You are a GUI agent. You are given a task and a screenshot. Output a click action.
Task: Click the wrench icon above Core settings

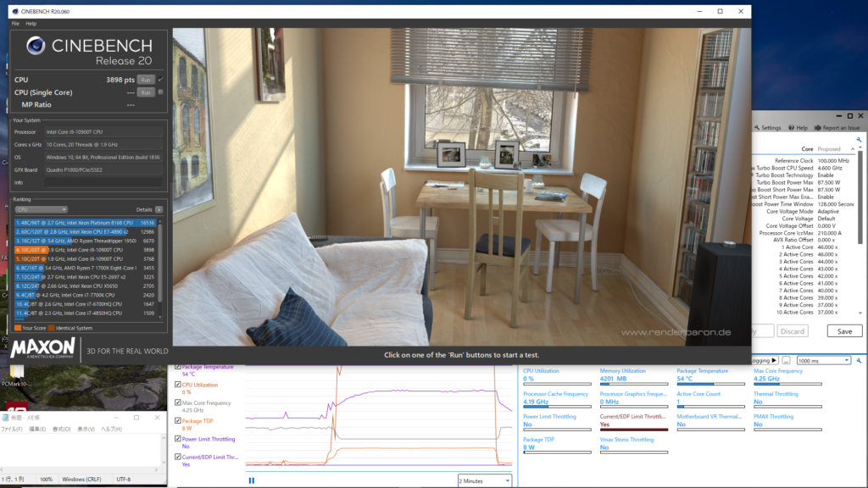[859, 140]
